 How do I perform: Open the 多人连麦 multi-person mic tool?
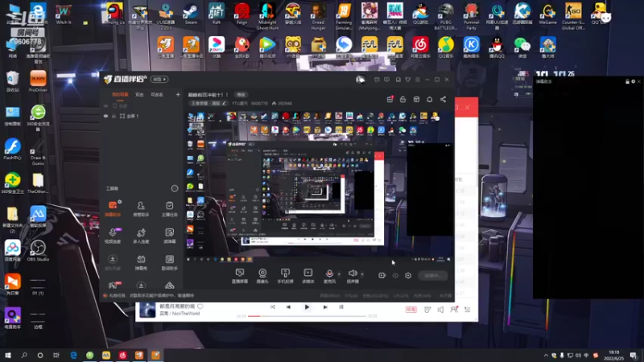(141, 235)
